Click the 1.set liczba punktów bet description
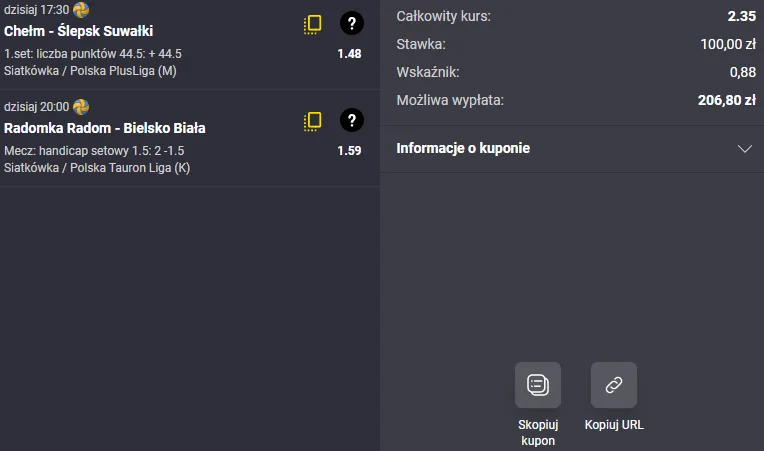The width and height of the screenshot is (764, 451). pos(93,53)
